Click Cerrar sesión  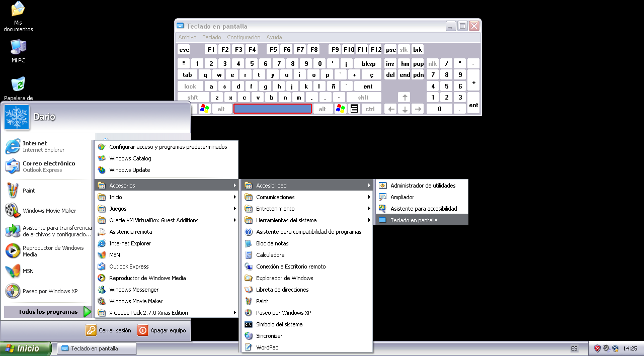(109, 330)
